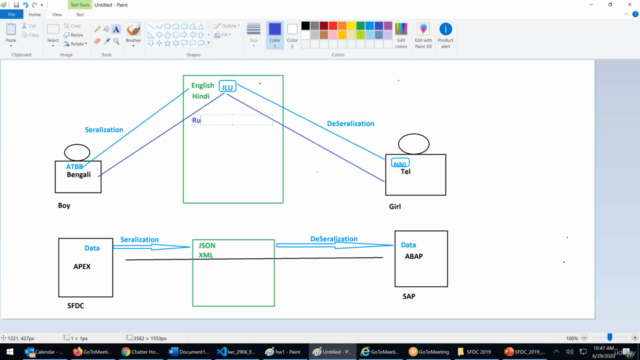
Task: Select Color 2 background box
Action: click(x=292, y=35)
